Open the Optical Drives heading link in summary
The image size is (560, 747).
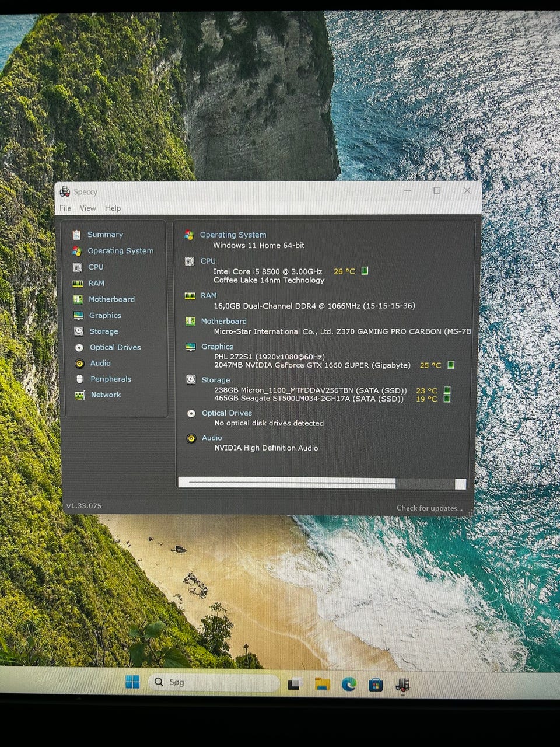227,413
